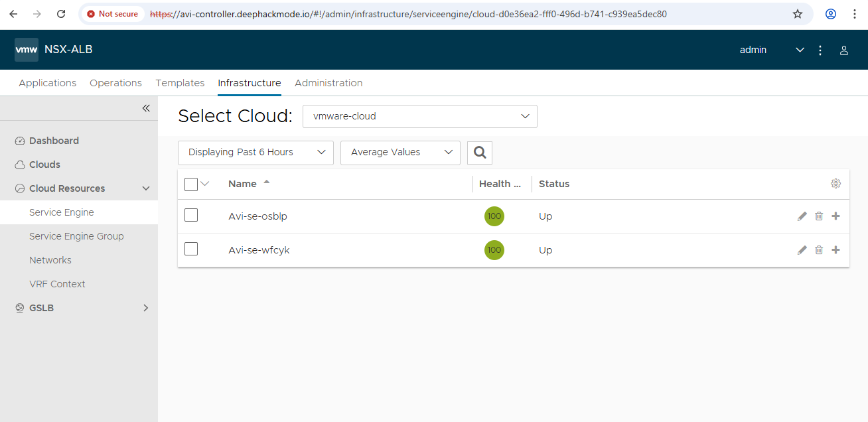The width and height of the screenshot is (868, 422).
Task: Delete Avi-se-wfcyk with trash icon
Action: (x=819, y=250)
